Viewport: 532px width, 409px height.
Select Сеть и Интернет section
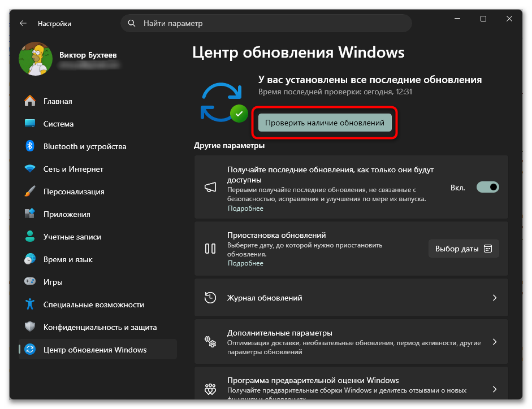point(98,169)
